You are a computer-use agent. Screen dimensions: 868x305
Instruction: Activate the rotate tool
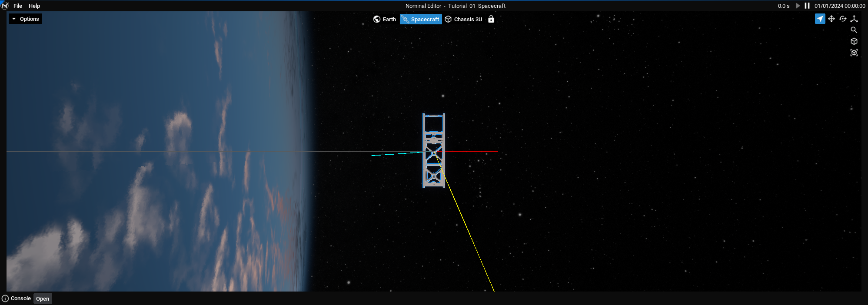click(843, 19)
